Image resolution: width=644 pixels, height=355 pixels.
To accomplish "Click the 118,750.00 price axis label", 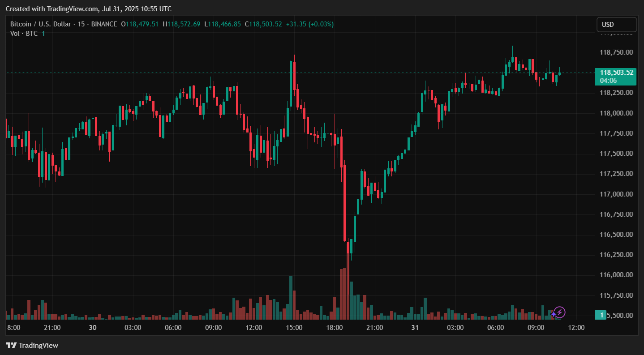I will [616, 52].
